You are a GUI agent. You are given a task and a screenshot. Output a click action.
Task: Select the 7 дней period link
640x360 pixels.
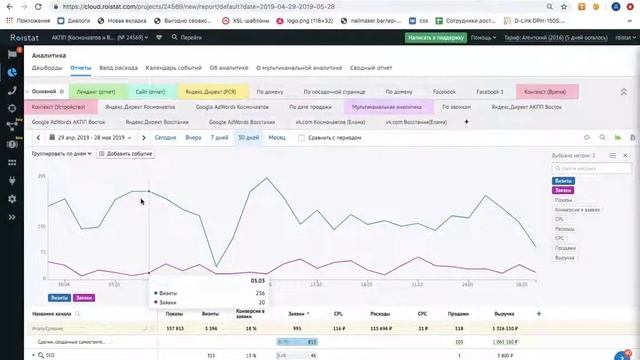point(219,138)
